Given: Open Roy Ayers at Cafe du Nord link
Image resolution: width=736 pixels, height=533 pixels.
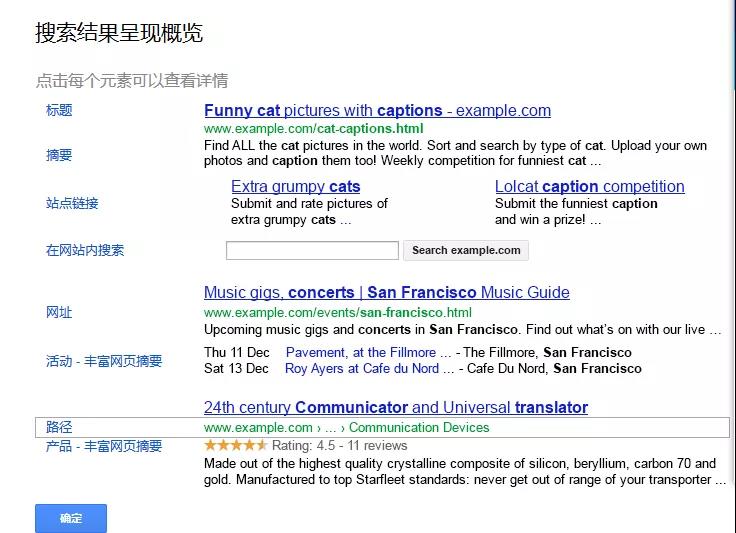Looking at the screenshot, I should click(369, 368).
